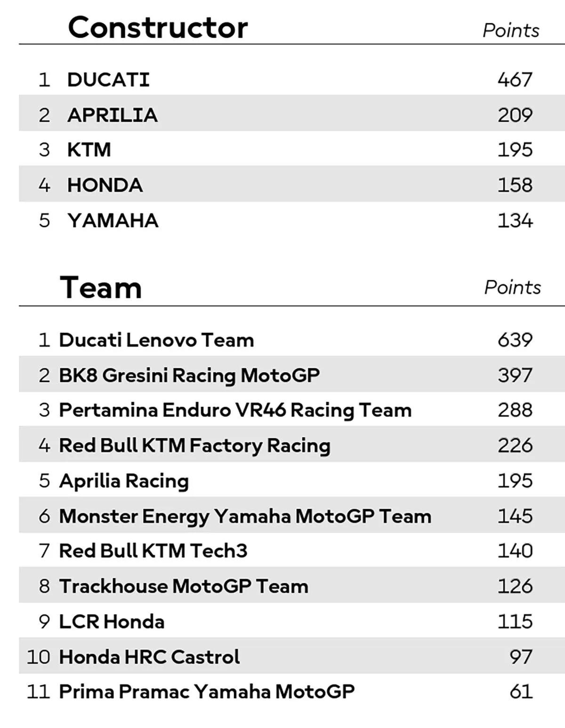This screenshot has width=565, height=728.
Task: Click the Points header above teams
Action: click(512, 287)
